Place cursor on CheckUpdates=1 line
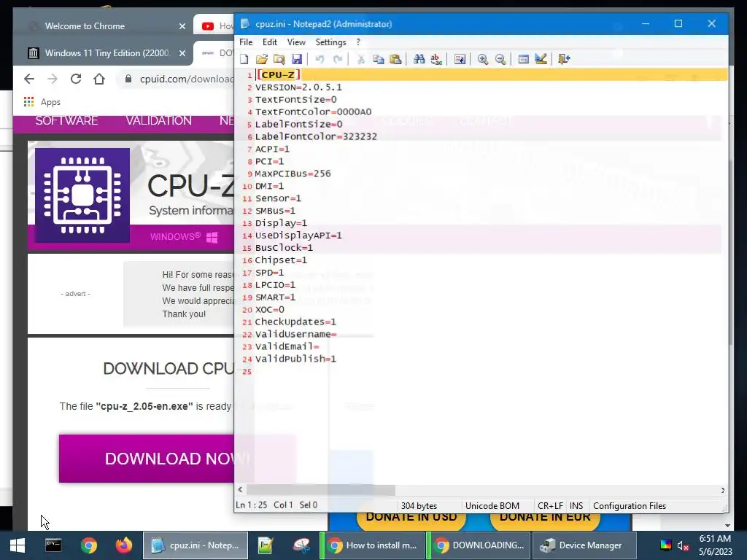This screenshot has width=747, height=560. coord(295,322)
